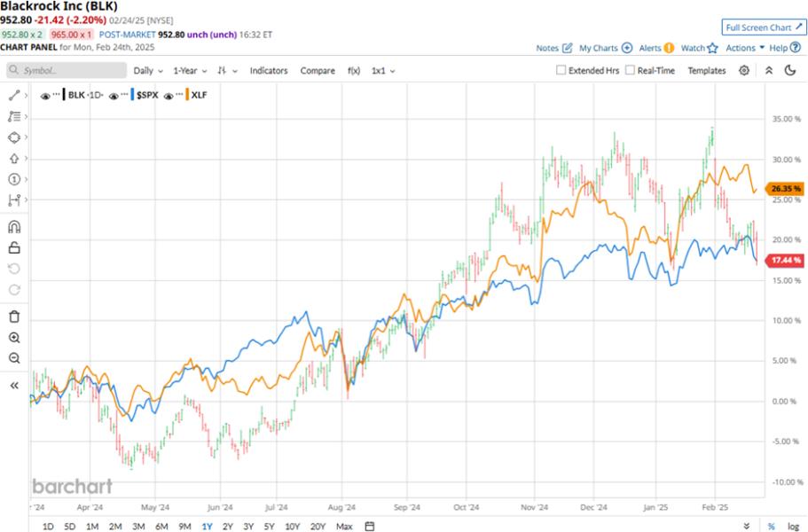
Task: Click the 26.35 % XLF price label
Action: pyautogui.click(x=785, y=189)
